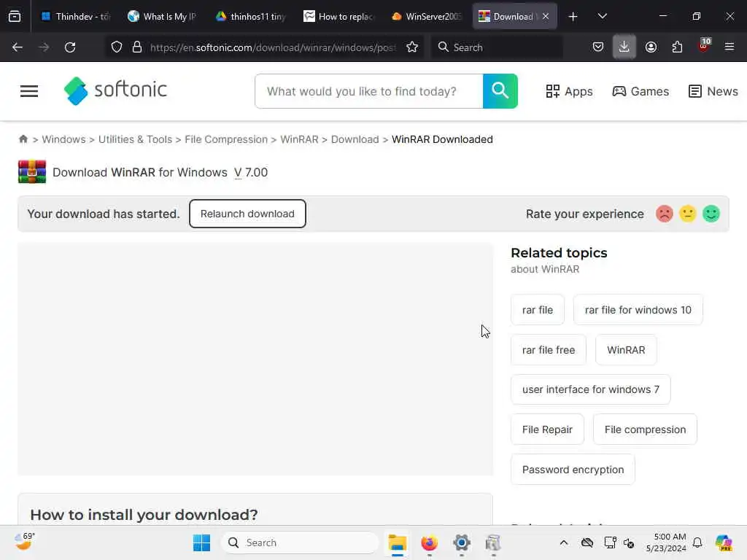
Task: Open Games section
Action: tap(640, 91)
